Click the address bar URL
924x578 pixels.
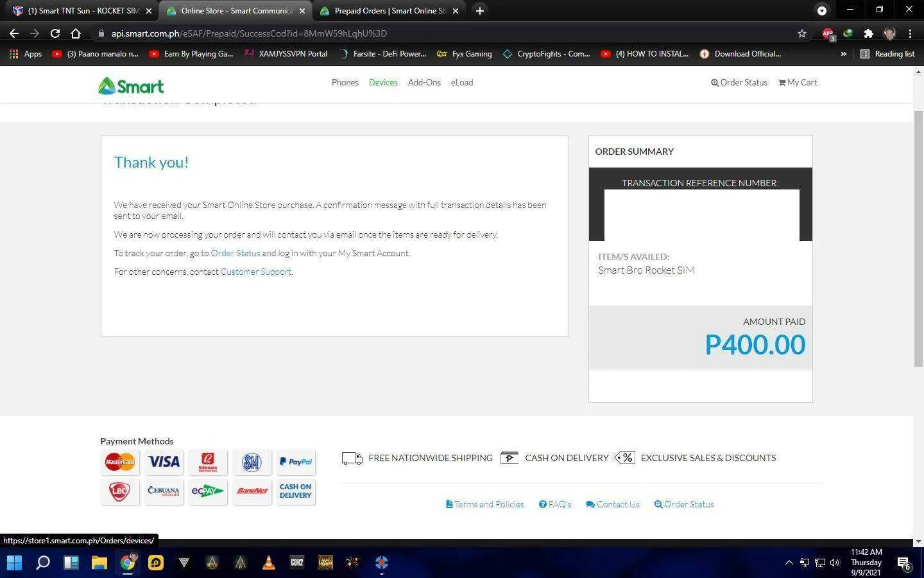point(249,33)
